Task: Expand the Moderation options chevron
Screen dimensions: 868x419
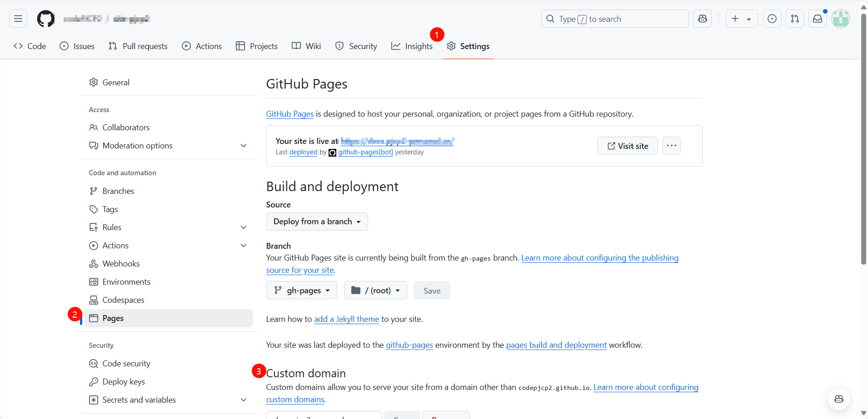Action: point(244,146)
